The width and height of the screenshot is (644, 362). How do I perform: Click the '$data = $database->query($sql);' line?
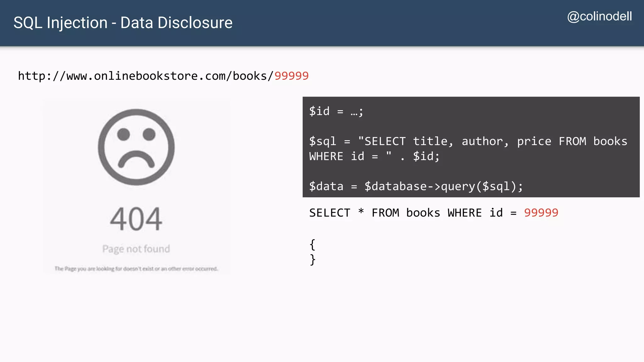coord(416,186)
